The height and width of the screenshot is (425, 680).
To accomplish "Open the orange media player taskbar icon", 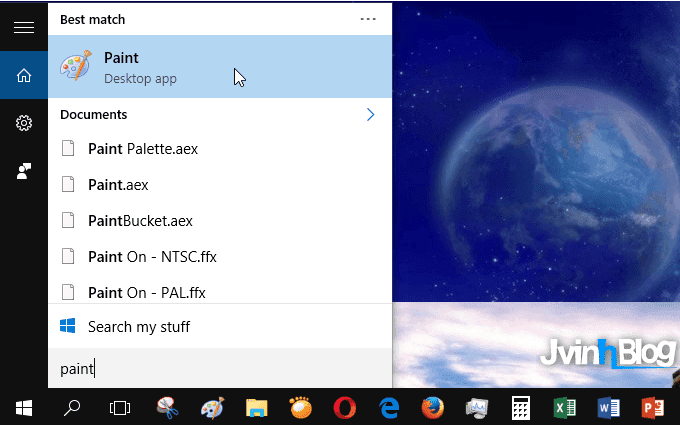I will (301, 408).
